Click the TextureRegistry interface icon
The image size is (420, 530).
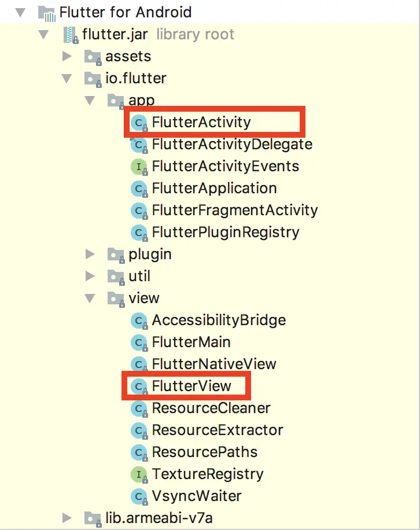(139, 474)
